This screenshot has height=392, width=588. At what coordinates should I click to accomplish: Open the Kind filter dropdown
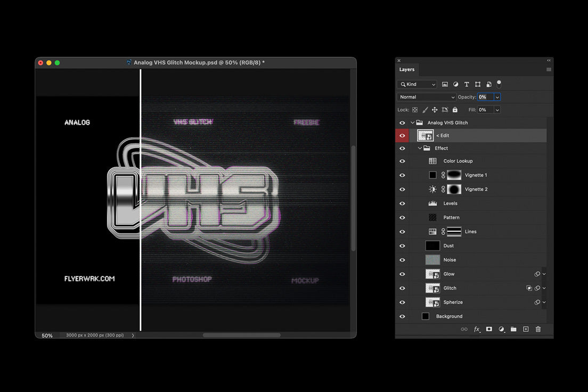416,84
